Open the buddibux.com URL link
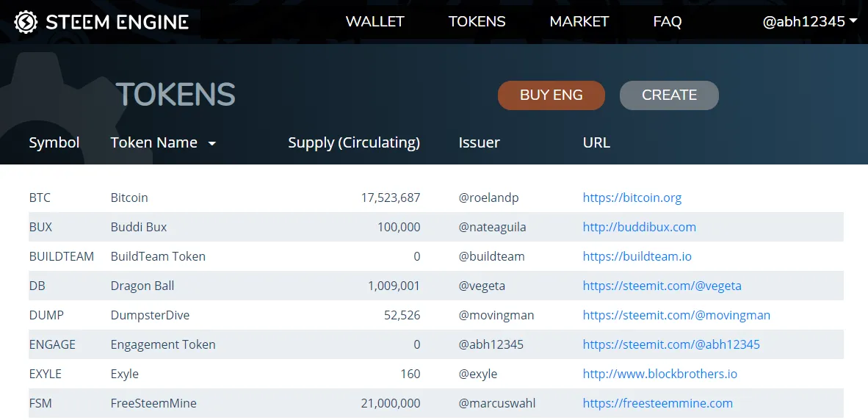The image size is (868, 420). tap(639, 227)
